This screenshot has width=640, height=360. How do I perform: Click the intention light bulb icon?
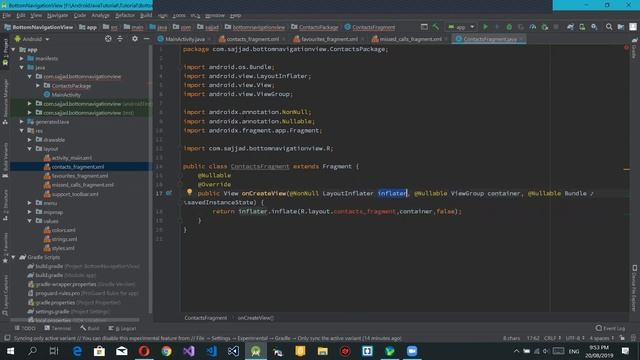tap(189, 192)
